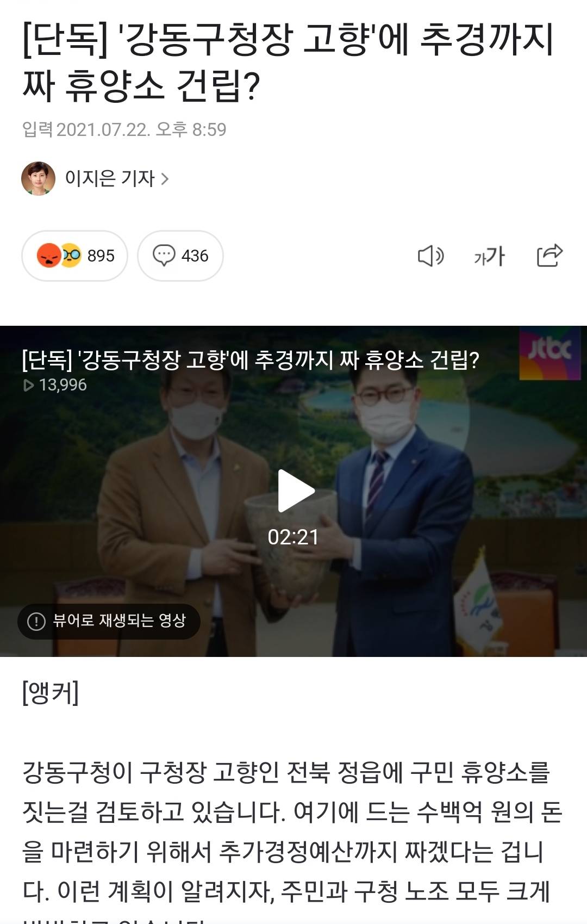Image resolution: width=587 pixels, height=924 pixels.
Task: Open the 436 comments bubble
Action: (180, 256)
